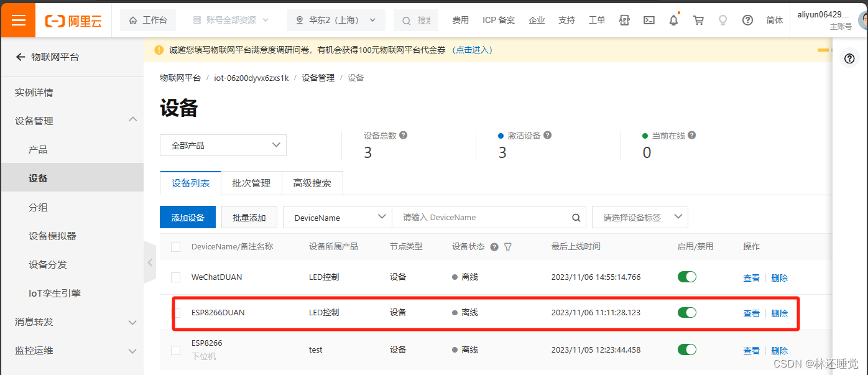Open the shopping cart
This screenshot has height=375, width=868.
pyautogui.click(x=698, y=20)
